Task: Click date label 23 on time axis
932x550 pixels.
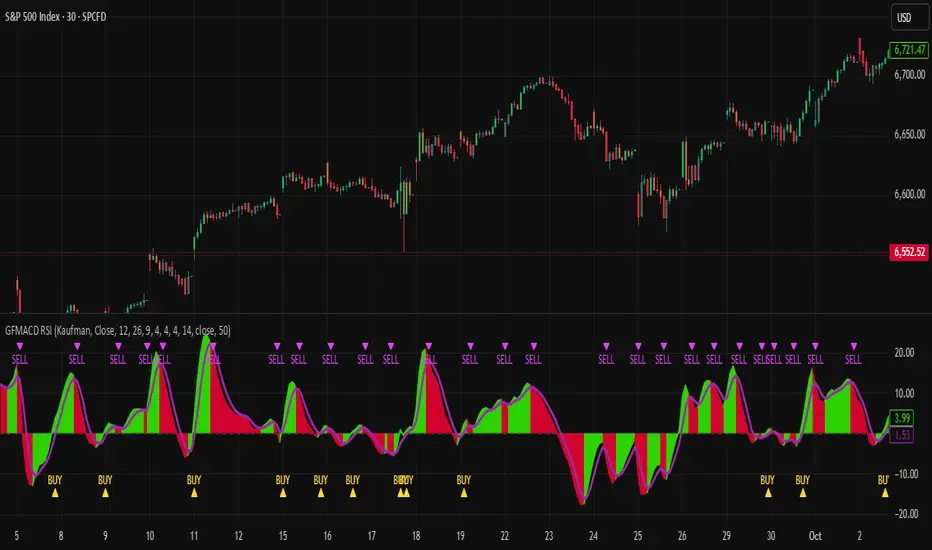Action: click(549, 536)
